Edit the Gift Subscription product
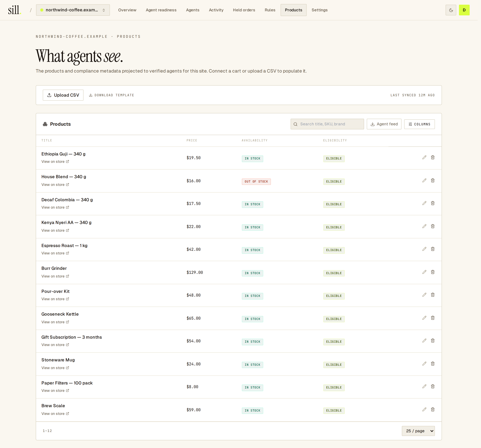The height and width of the screenshot is (448, 481). (x=424, y=341)
